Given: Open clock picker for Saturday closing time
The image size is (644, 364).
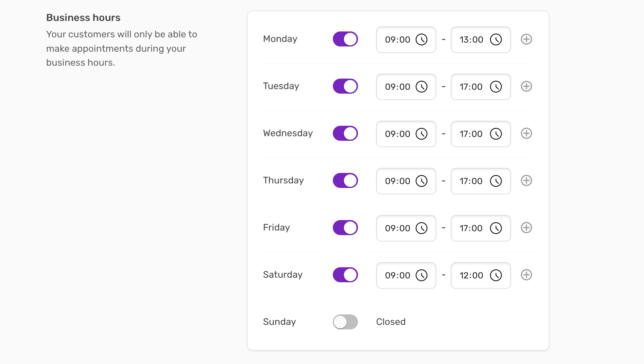Looking at the screenshot, I should [x=496, y=275].
